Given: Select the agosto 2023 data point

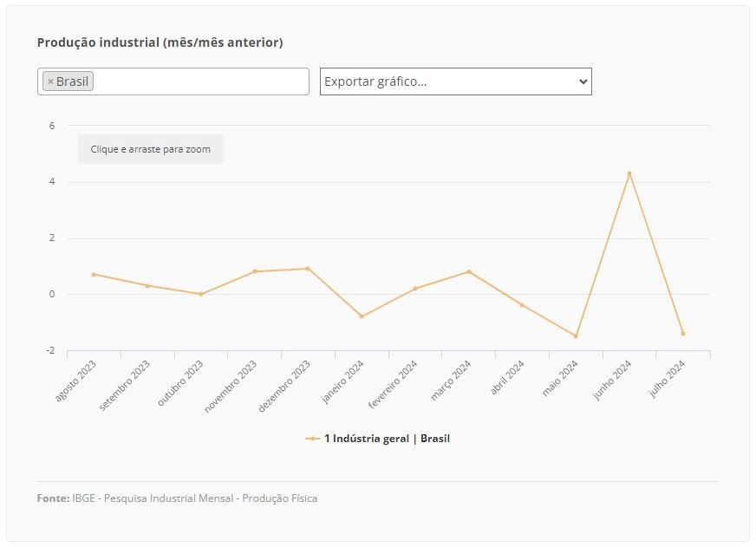Looking at the screenshot, I should (94, 275).
